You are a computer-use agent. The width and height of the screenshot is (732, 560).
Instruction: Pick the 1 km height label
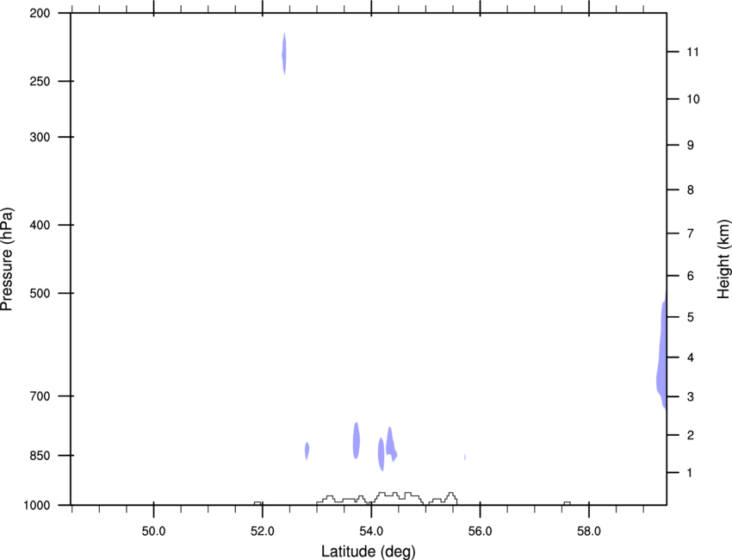[x=691, y=473]
